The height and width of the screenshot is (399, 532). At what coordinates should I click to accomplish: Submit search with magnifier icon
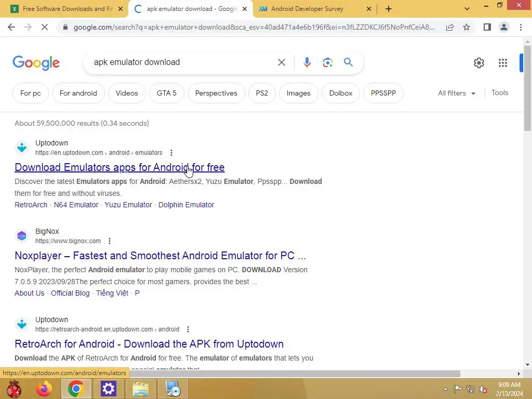tap(348, 62)
